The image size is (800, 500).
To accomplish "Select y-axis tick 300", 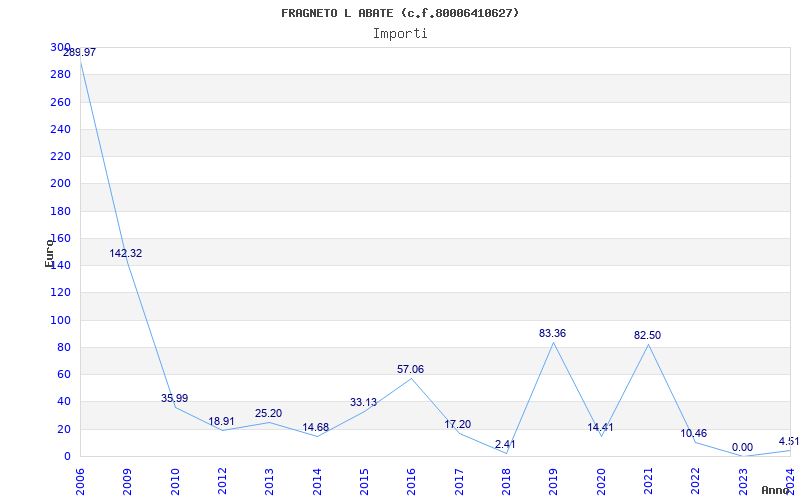I will 60,47.
